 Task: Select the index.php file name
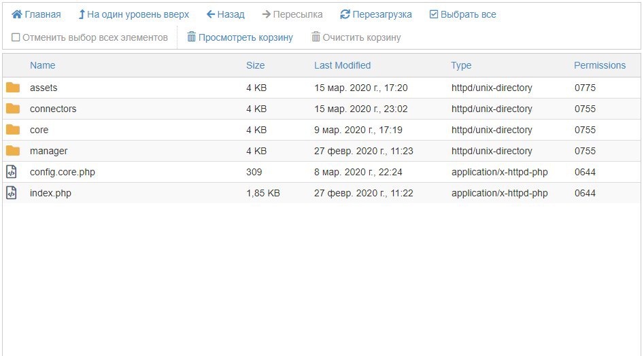[x=50, y=193]
